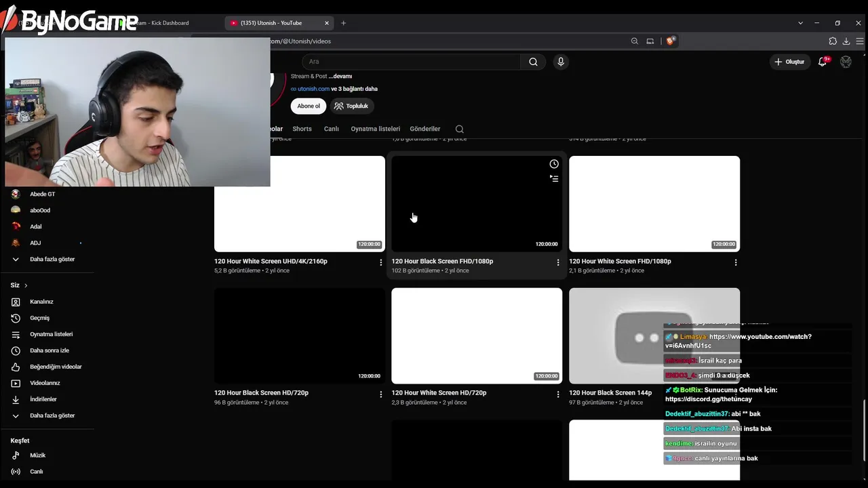Close the Utonish - YouTube browser tab
This screenshot has width=868, height=488.
point(326,23)
